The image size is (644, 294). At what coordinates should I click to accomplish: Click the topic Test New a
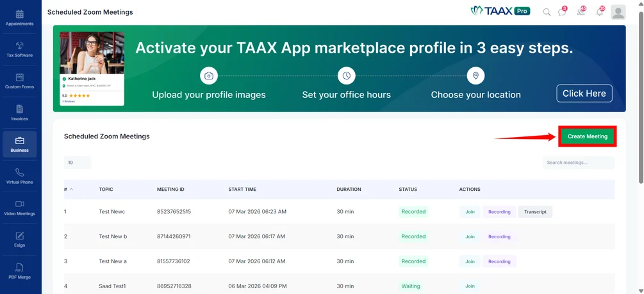pyautogui.click(x=113, y=261)
